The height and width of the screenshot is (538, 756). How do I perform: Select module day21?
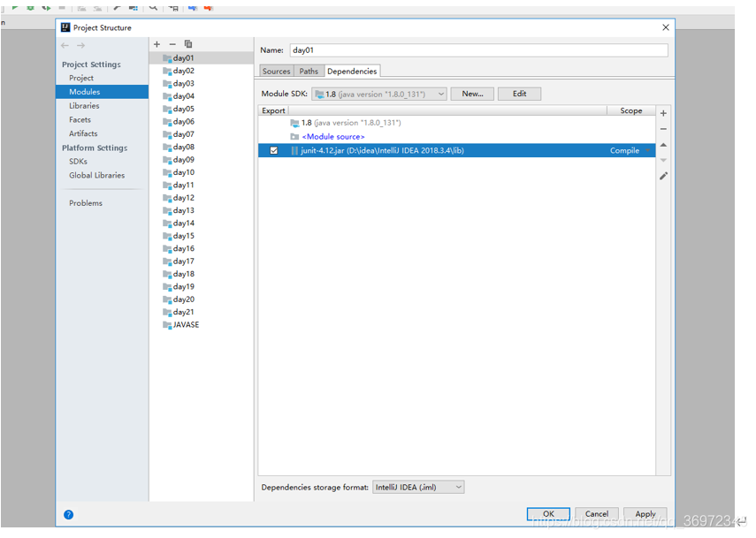pyautogui.click(x=202, y=312)
